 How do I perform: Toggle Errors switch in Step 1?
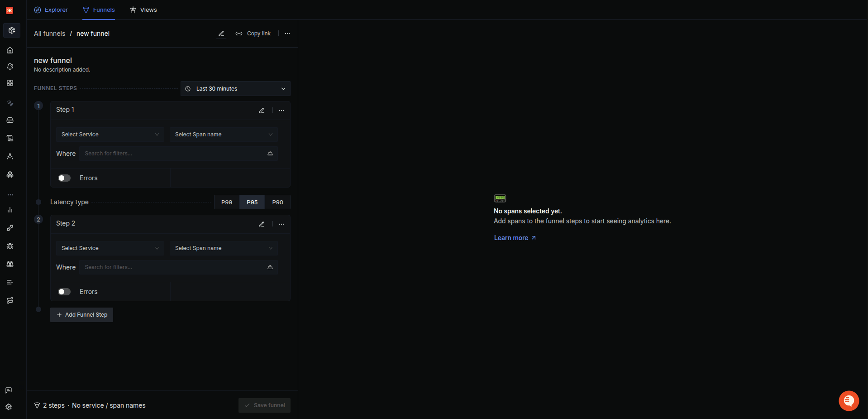tap(64, 178)
